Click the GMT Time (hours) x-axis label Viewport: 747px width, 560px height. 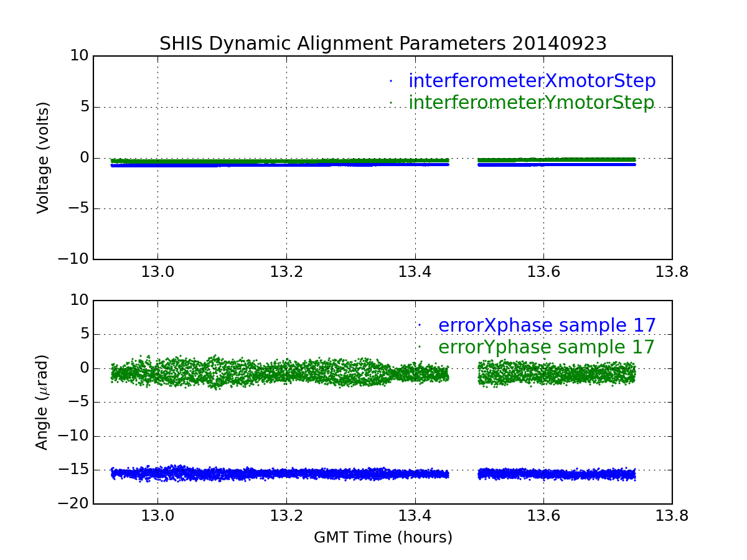[x=383, y=538]
